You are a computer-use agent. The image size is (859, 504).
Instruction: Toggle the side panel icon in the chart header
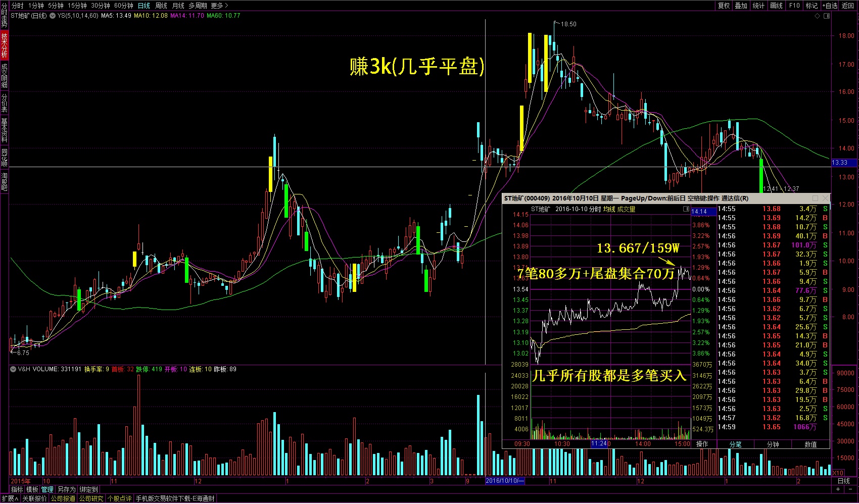(x=827, y=16)
